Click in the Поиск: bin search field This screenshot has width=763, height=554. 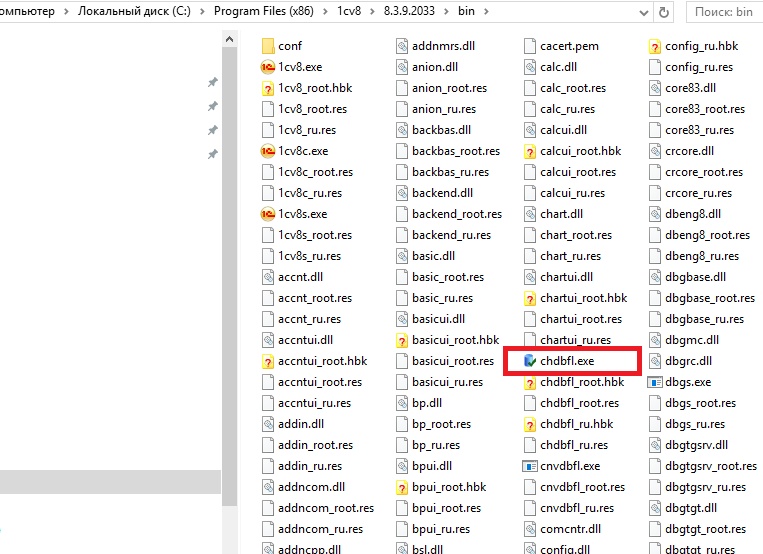(724, 12)
